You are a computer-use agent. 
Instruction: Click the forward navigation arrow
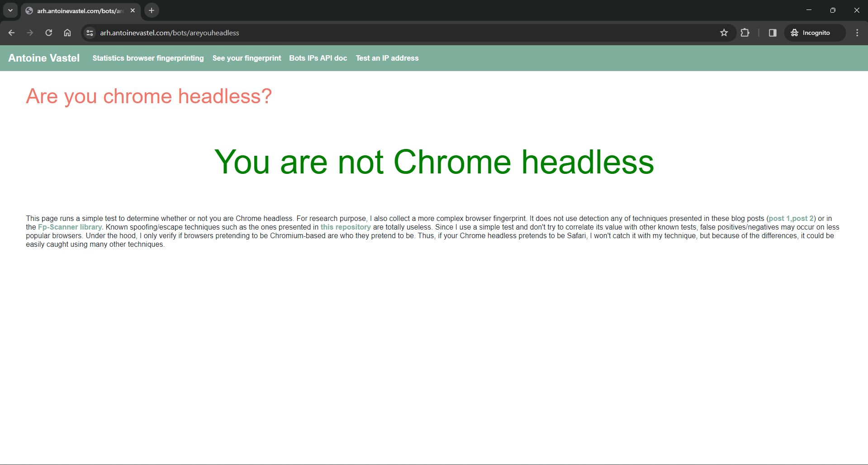30,33
